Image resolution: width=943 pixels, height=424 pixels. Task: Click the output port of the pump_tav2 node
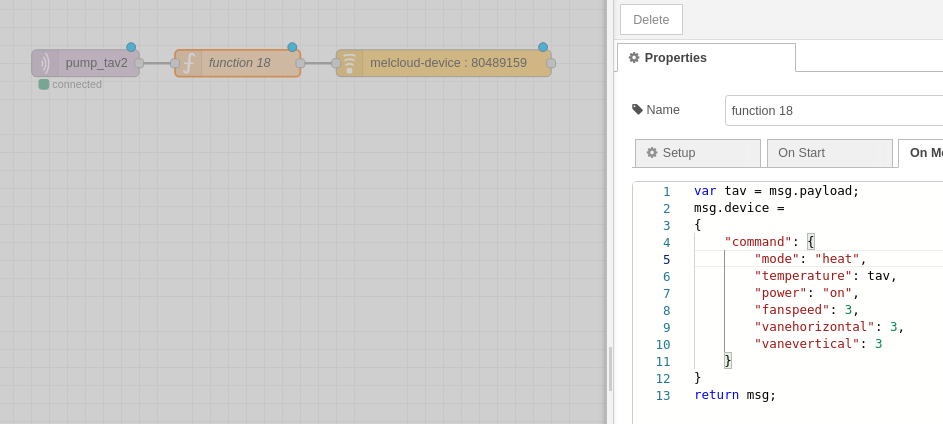pos(139,63)
